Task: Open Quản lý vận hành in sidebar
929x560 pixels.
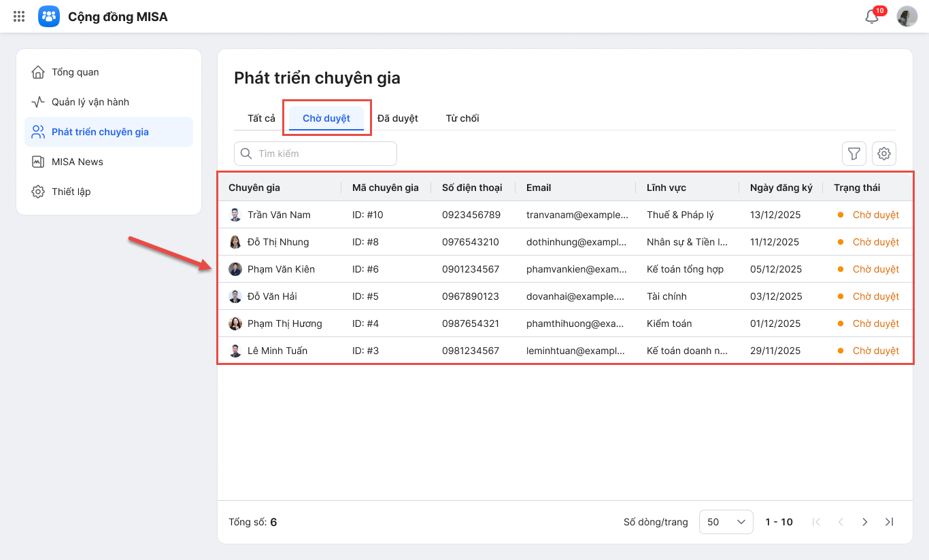Action: tap(90, 102)
